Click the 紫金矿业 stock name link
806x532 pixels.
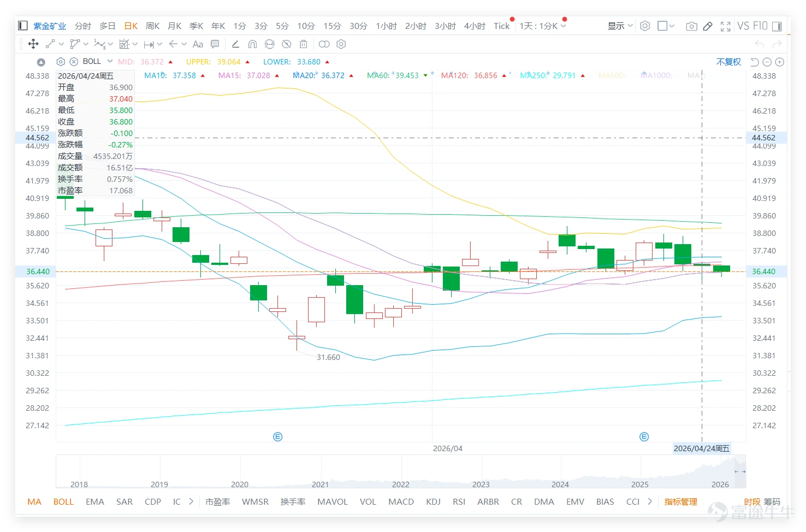point(50,26)
